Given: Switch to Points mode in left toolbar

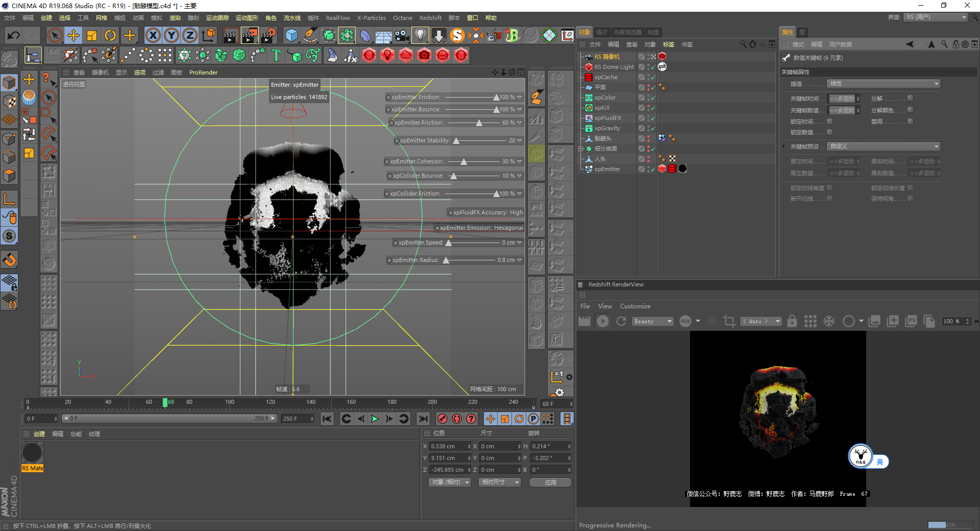Looking at the screenshot, I should point(9,138).
